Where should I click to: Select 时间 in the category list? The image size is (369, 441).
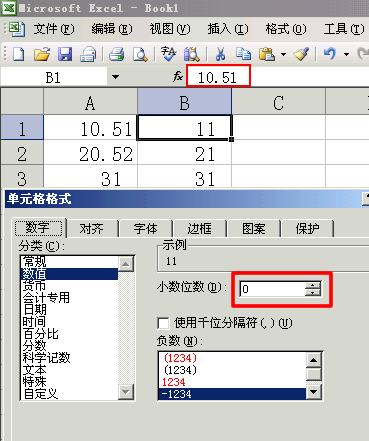(69, 322)
